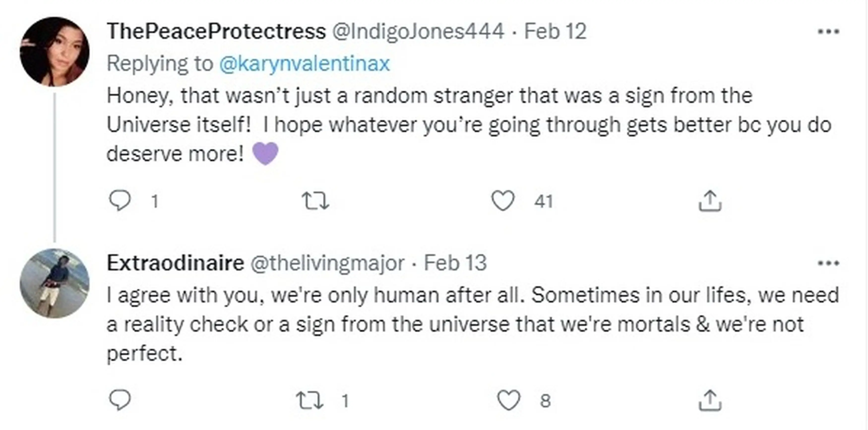Reply to Extraodinaire's tweet
Screen dimensions: 868x430
(120, 400)
